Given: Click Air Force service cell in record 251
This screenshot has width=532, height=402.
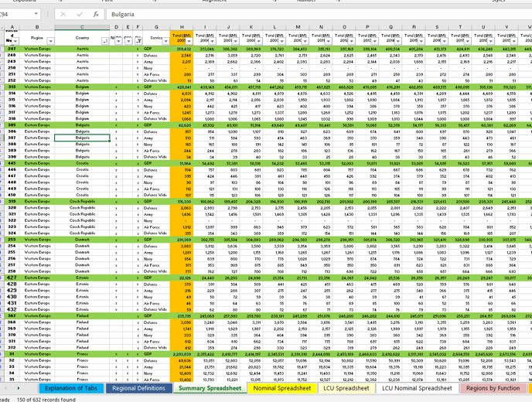Looking at the screenshot, I should point(156,74).
